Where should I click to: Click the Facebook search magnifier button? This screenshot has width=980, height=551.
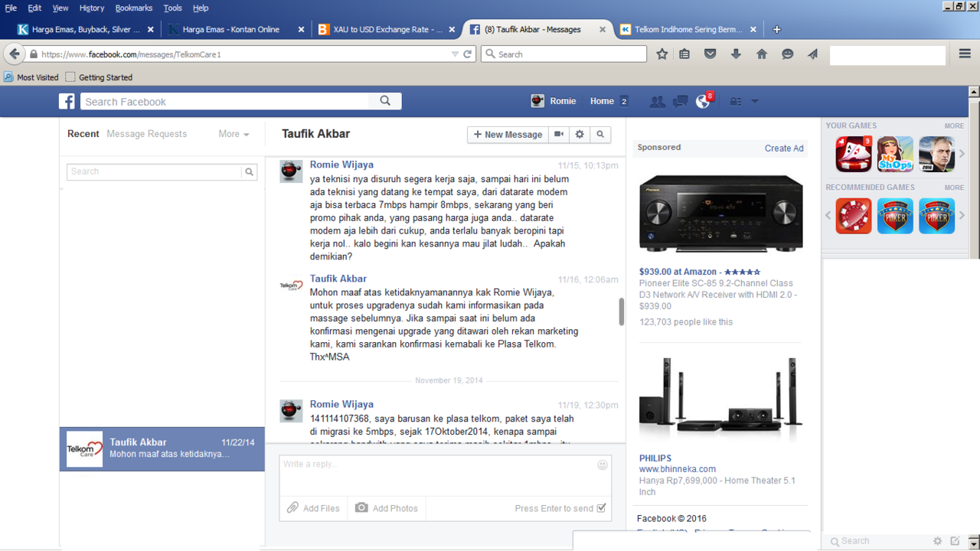[x=385, y=101]
